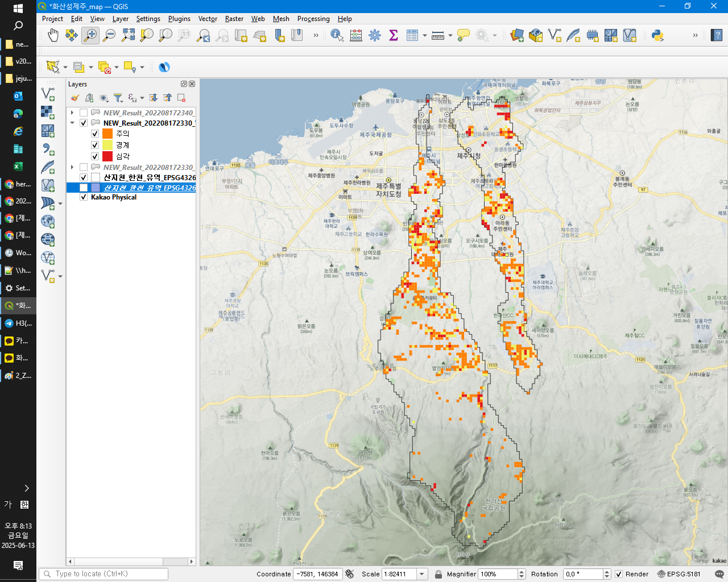The height and width of the screenshot is (582, 728).
Task: Click the Zoom Out magnifier tool
Action: click(x=109, y=36)
